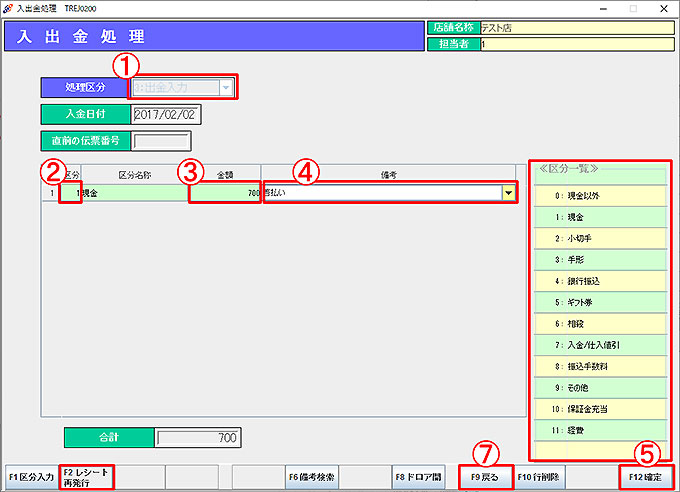Click the F9 戻る button

[x=485, y=477]
